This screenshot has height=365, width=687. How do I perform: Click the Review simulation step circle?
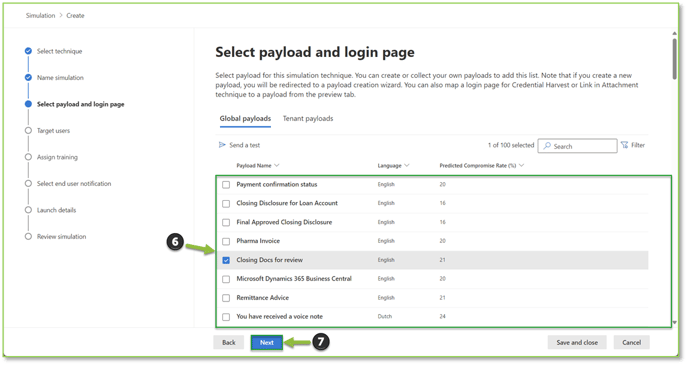tap(28, 236)
